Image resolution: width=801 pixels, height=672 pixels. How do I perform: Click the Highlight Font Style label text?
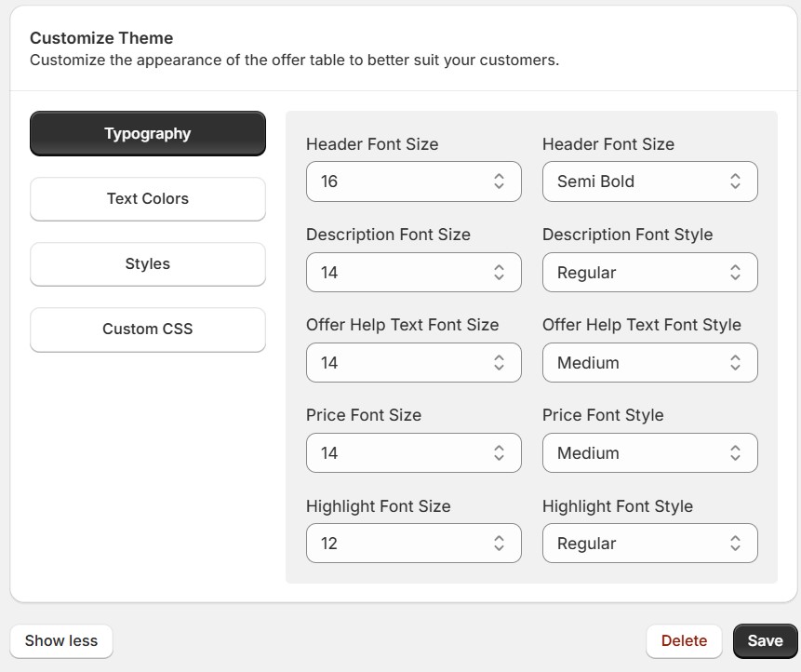click(618, 506)
